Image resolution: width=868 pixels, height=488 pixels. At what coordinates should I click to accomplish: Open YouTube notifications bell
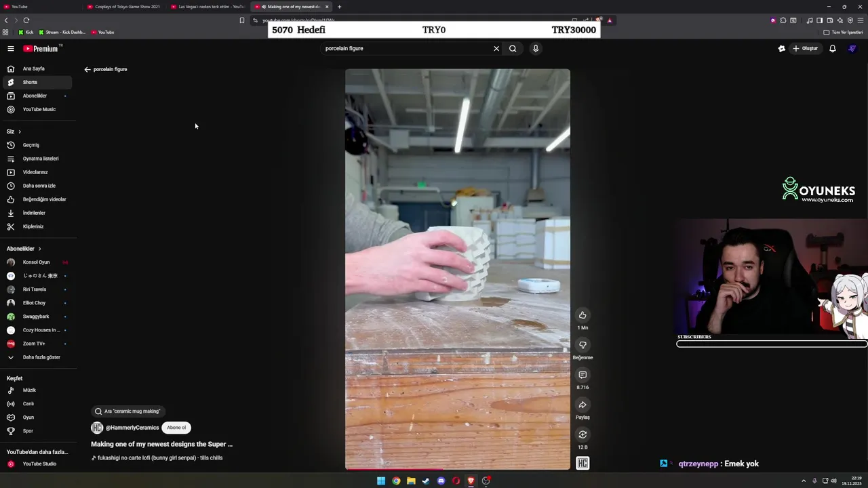point(833,49)
